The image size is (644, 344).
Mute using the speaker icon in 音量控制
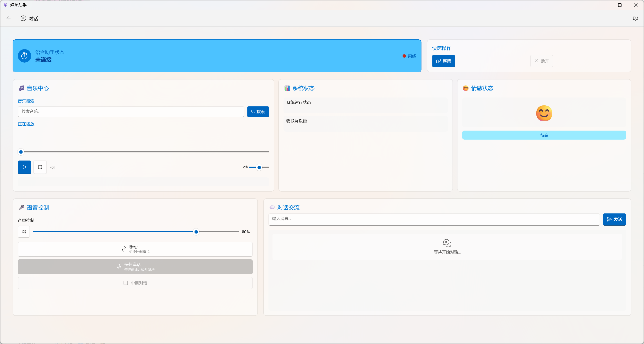(24, 232)
